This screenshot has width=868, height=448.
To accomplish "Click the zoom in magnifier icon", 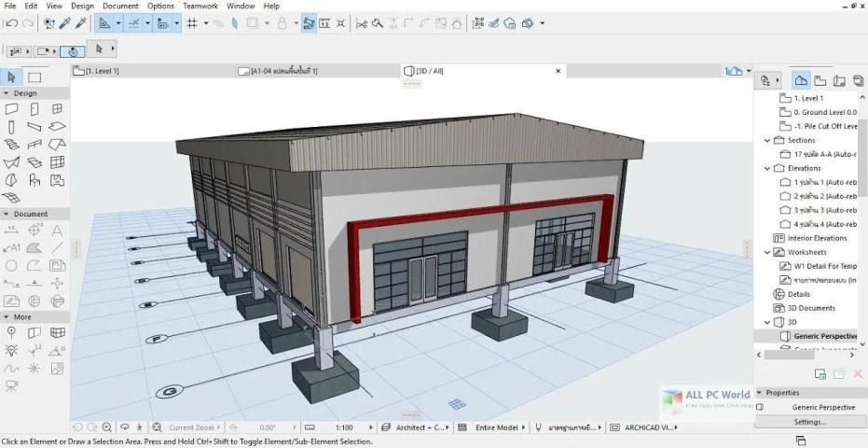I will pos(107,427).
